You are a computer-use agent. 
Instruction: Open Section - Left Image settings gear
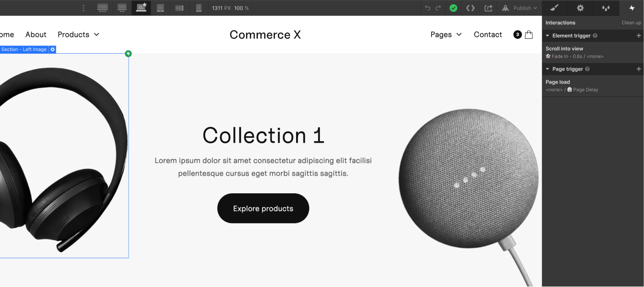[52, 49]
